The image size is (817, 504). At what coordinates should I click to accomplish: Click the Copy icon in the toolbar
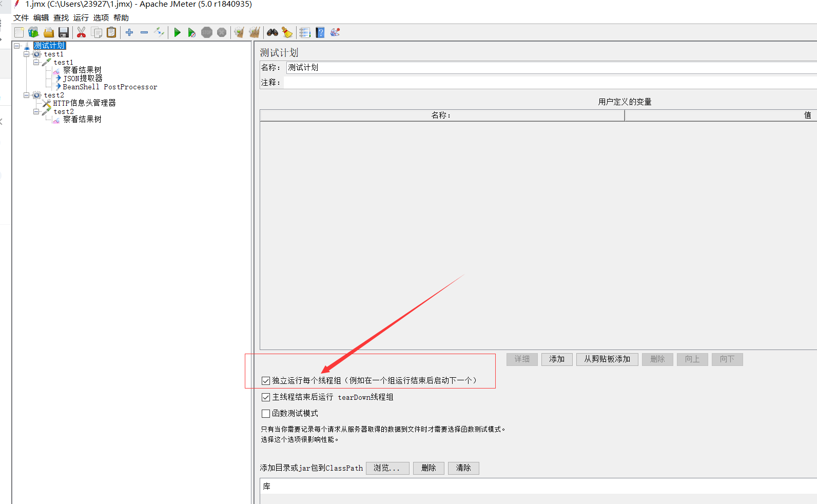tap(96, 32)
